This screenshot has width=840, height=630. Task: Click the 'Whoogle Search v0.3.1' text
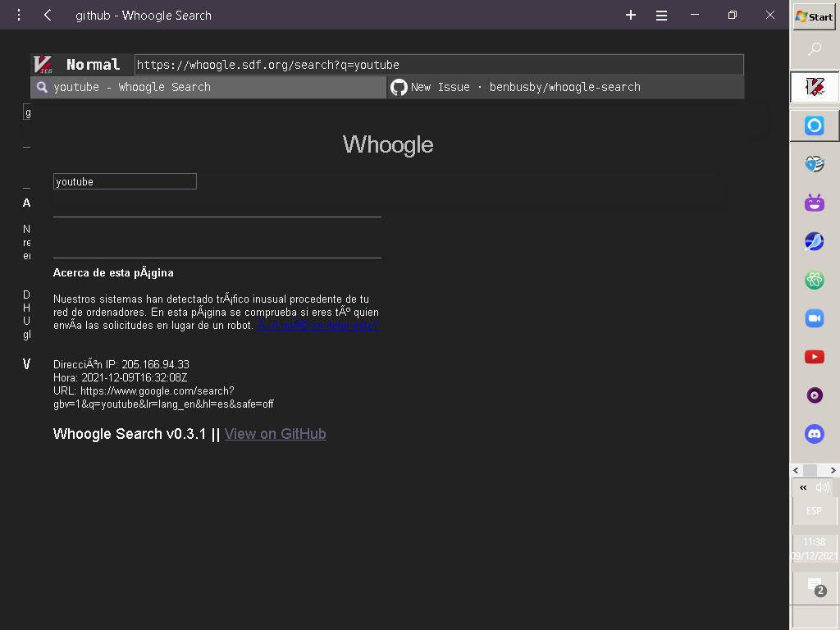point(130,434)
